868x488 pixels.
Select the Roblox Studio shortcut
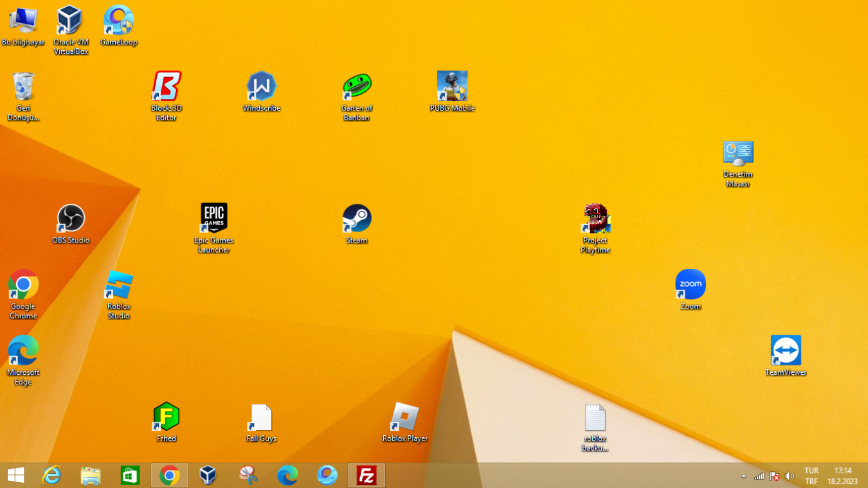119,294
